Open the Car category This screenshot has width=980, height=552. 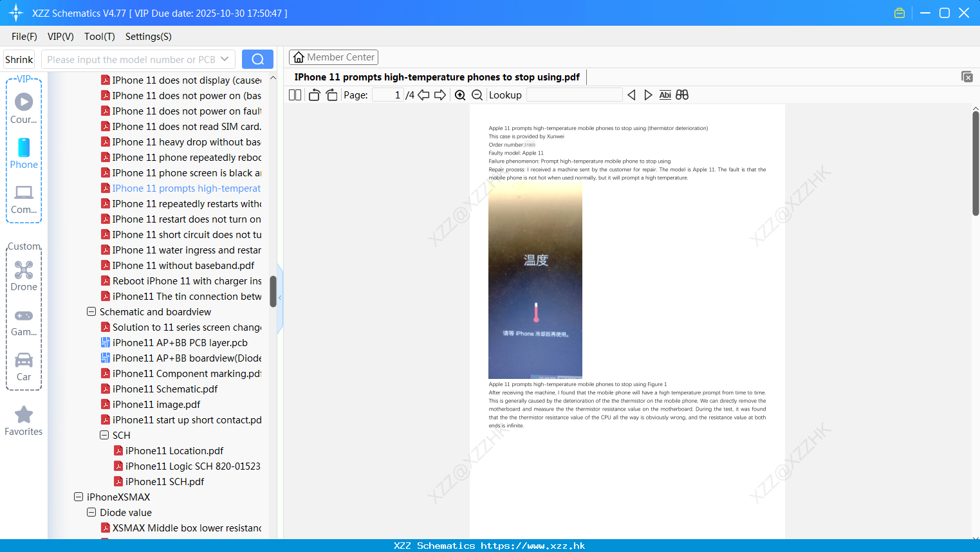coord(24,367)
